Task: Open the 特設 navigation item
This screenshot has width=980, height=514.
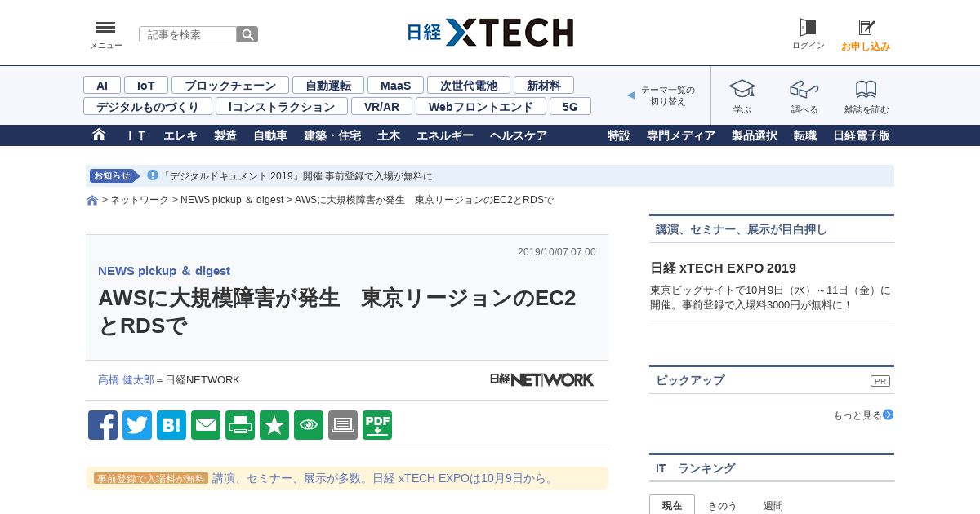Action: 619,135
